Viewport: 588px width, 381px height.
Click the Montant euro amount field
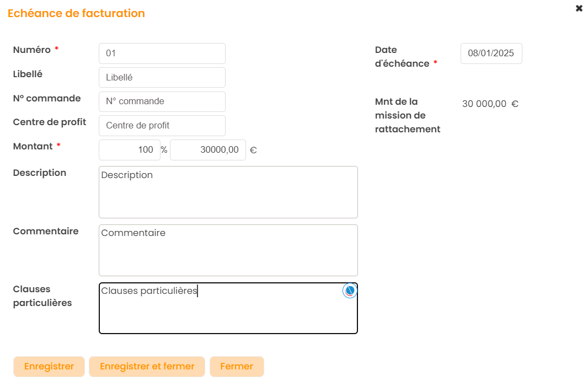point(207,150)
